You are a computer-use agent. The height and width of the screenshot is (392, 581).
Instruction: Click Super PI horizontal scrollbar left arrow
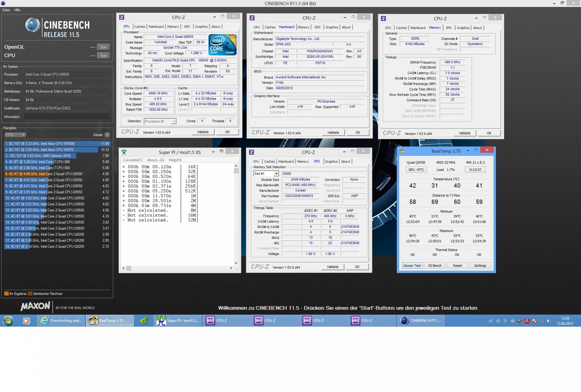(124, 268)
